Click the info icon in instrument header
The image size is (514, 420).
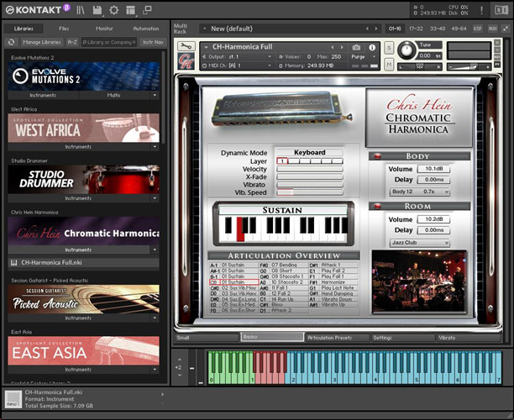[371, 48]
